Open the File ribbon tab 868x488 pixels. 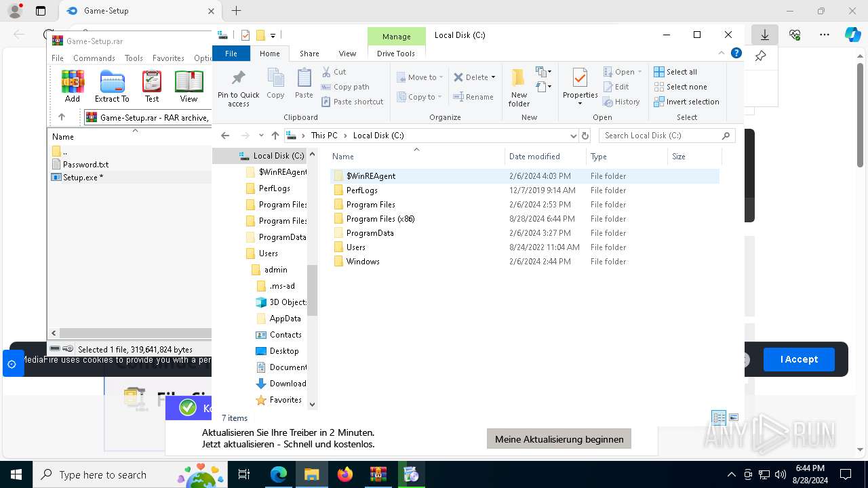231,54
